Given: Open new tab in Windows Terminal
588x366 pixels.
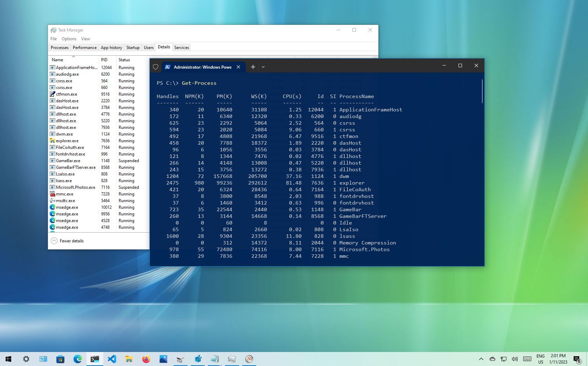Looking at the screenshot, I should click(253, 67).
